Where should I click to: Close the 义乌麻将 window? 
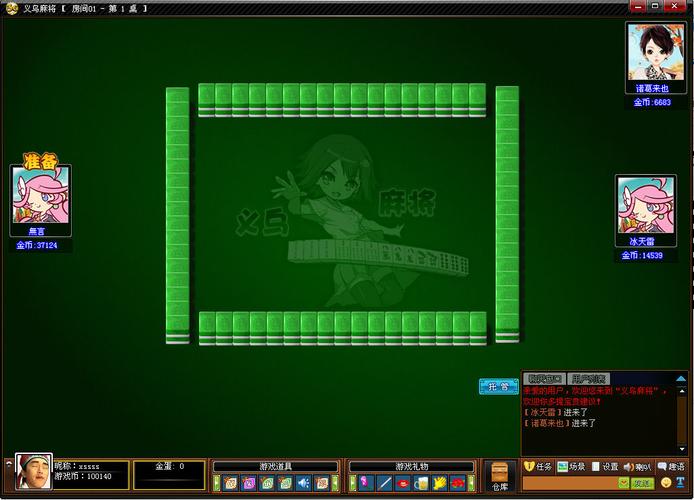pos(675,6)
